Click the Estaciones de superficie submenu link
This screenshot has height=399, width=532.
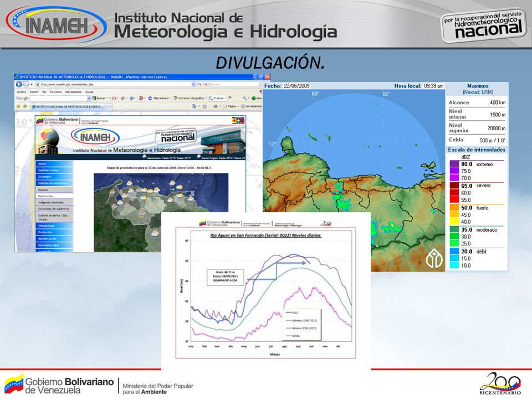click(x=54, y=209)
